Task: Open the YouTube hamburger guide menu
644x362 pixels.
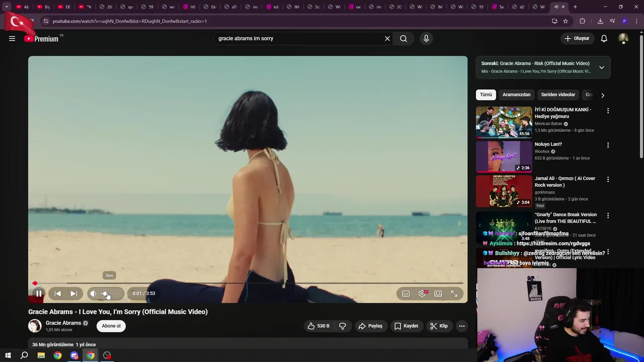Action: [x=12, y=38]
